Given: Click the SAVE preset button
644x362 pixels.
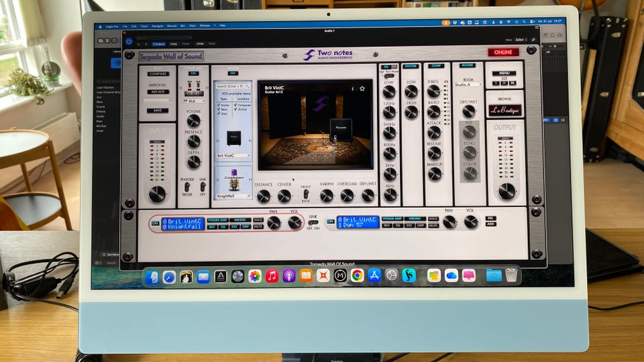Looking at the screenshot, I should pyautogui.click(x=158, y=111).
